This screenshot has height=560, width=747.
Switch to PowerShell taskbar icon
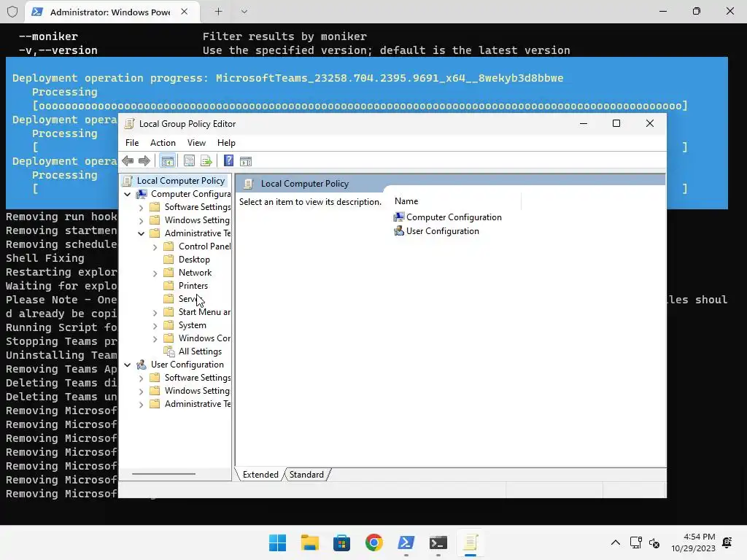click(x=406, y=542)
